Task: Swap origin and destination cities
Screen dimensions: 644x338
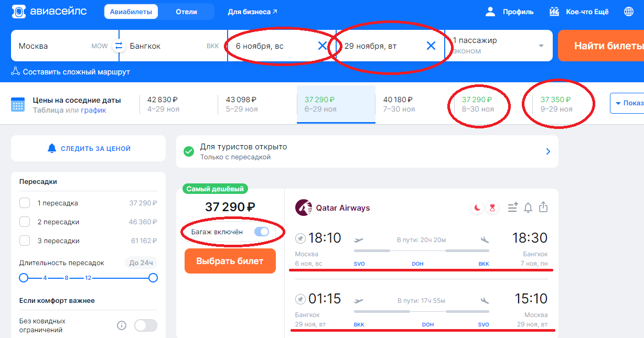Action: tap(119, 46)
